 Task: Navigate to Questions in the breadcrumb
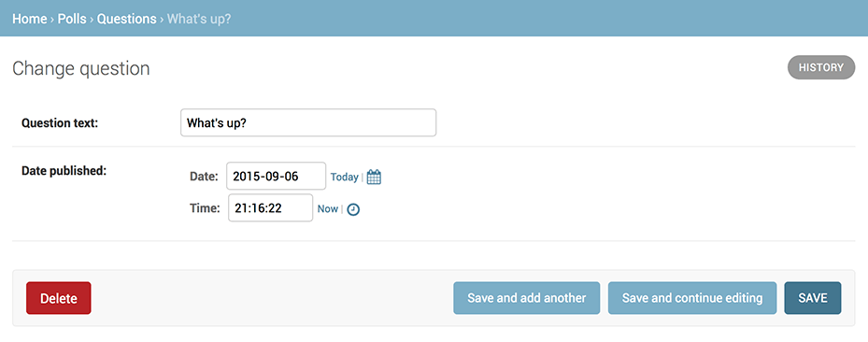coord(127,19)
